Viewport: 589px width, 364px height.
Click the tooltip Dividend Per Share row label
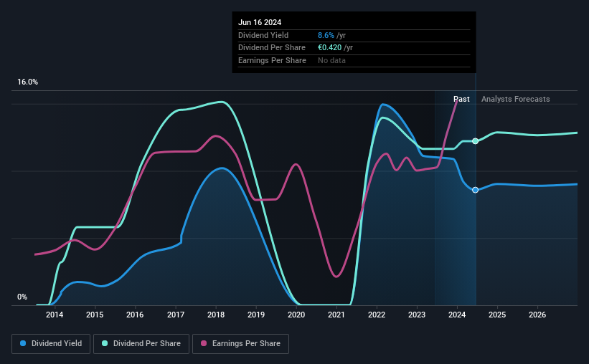(272, 48)
